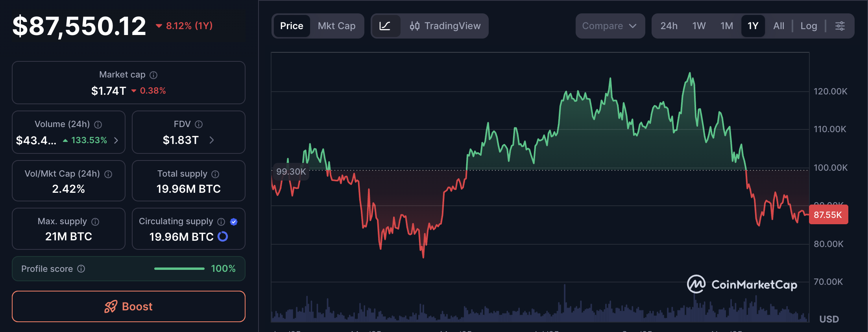The width and height of the screenshot is (868, 332).
Task: Select the Price tab
Action: click(x=292, y=26)
